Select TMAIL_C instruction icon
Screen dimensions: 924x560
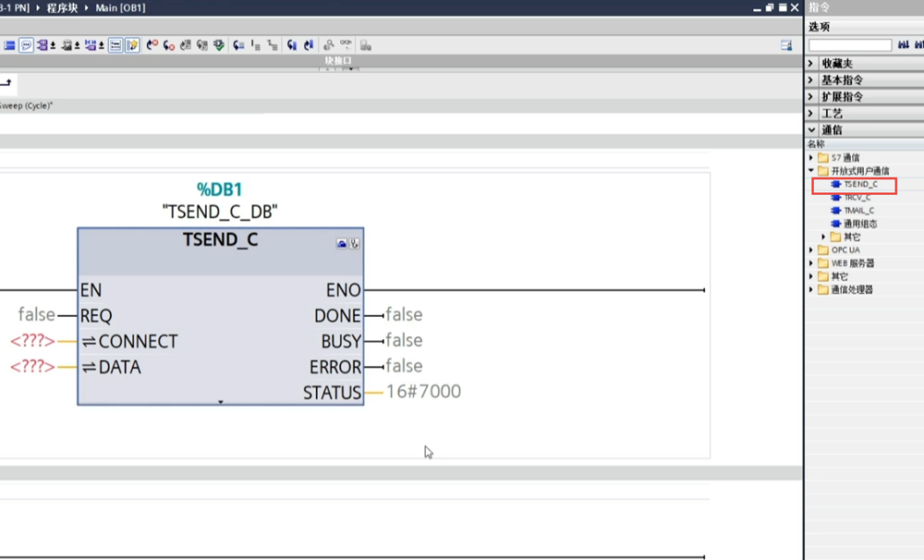point(836,211)
